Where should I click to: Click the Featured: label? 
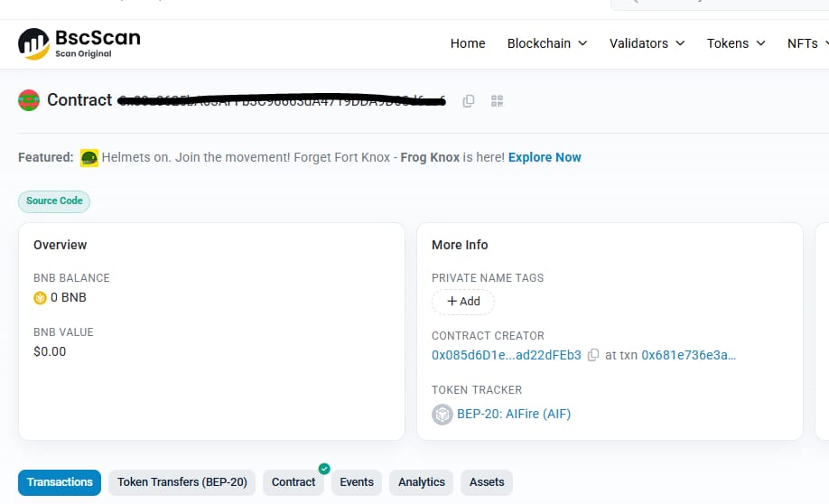(45, 157)
